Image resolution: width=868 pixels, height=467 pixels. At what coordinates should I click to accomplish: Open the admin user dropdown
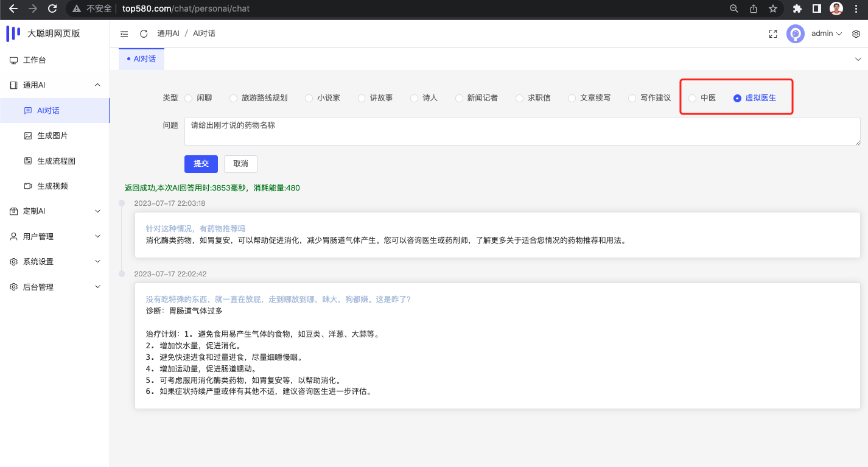826,34
